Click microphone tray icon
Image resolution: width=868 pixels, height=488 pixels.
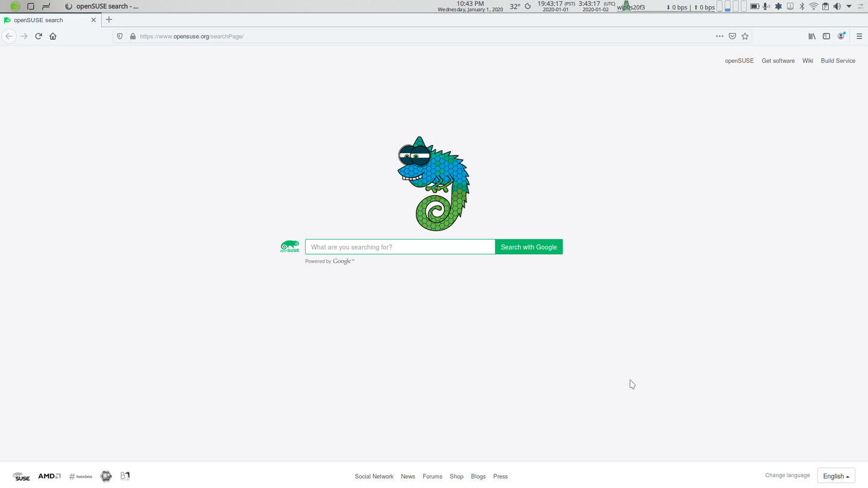(766, 7)
